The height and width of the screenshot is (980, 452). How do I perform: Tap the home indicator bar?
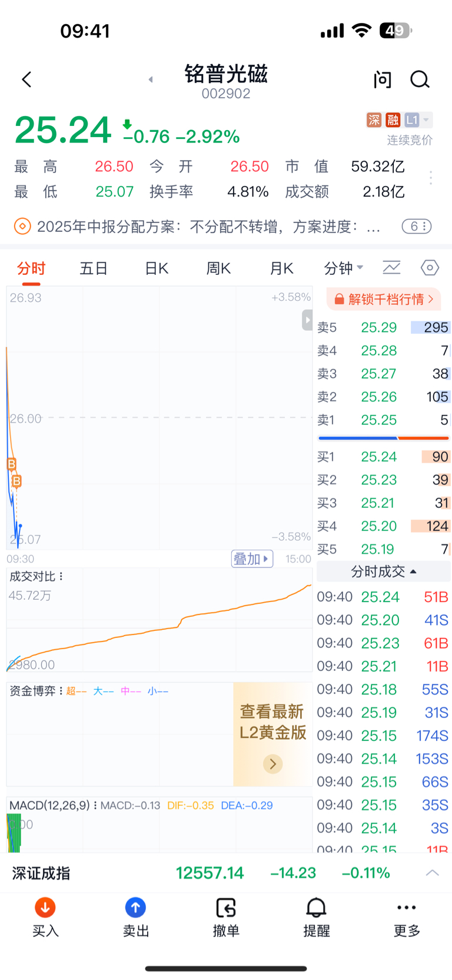click(226, 968)
